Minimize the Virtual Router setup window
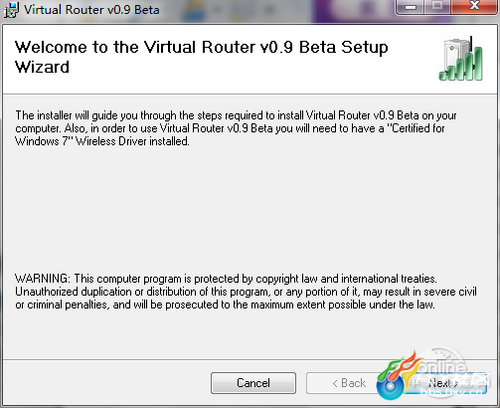The width and height of the screenshot is (500, 408). pyautogui.click(x=410, y=6)
